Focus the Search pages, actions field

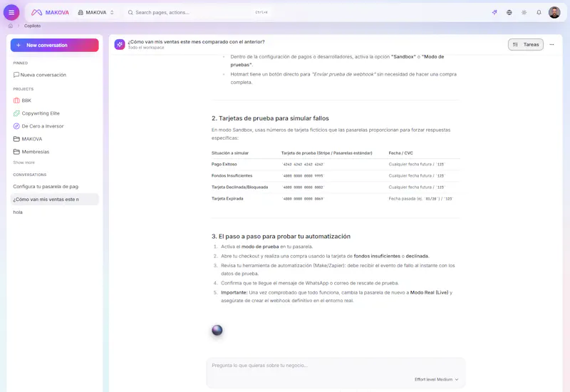click(198, 12)
